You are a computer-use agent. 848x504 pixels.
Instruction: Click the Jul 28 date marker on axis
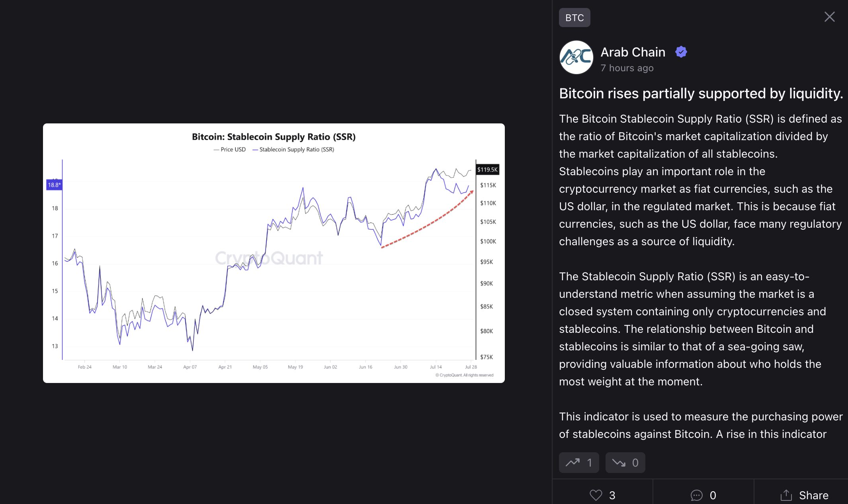471,367
